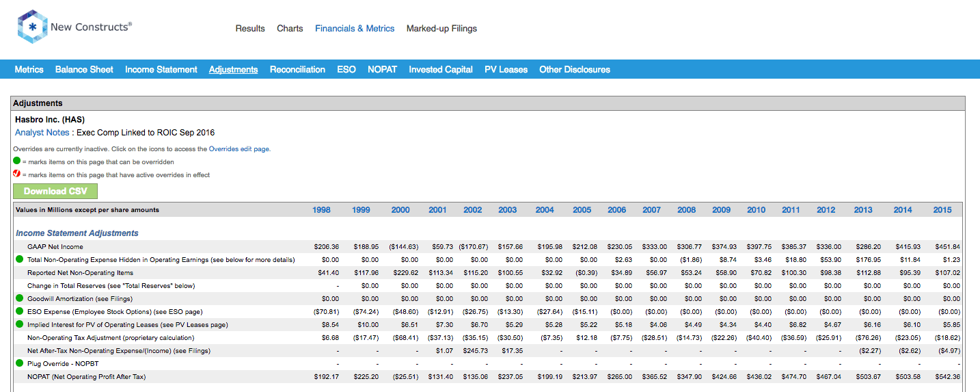Select the Adjustments tab
Image resolution: width=980 pixels, height=392 pixels.
[234, 69]
